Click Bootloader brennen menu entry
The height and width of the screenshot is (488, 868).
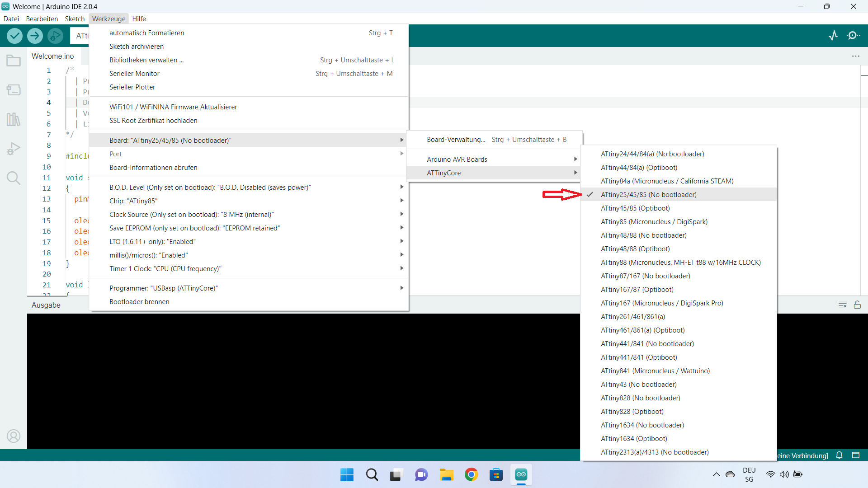coord(139,302)
